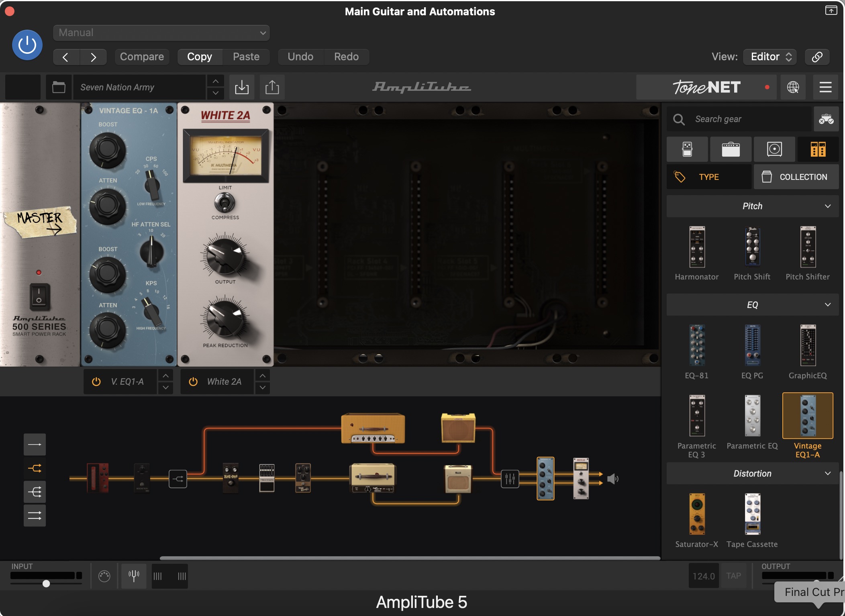This screenshot has height=616, width=845.
Task: Click the export share preset icon
Action: (x=272, y=87)
